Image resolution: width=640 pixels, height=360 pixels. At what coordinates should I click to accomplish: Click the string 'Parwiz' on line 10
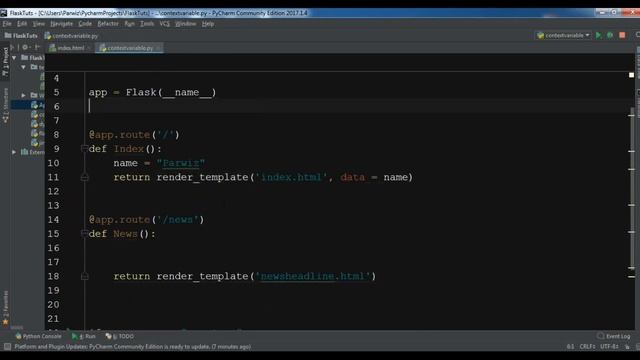click(180, 163)
